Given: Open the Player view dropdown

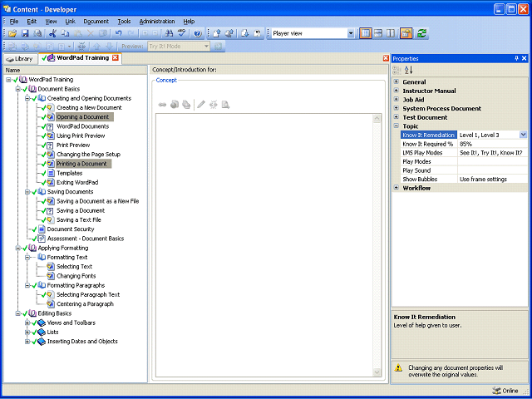Looking at the screenshot, I should tap(351, 33).
